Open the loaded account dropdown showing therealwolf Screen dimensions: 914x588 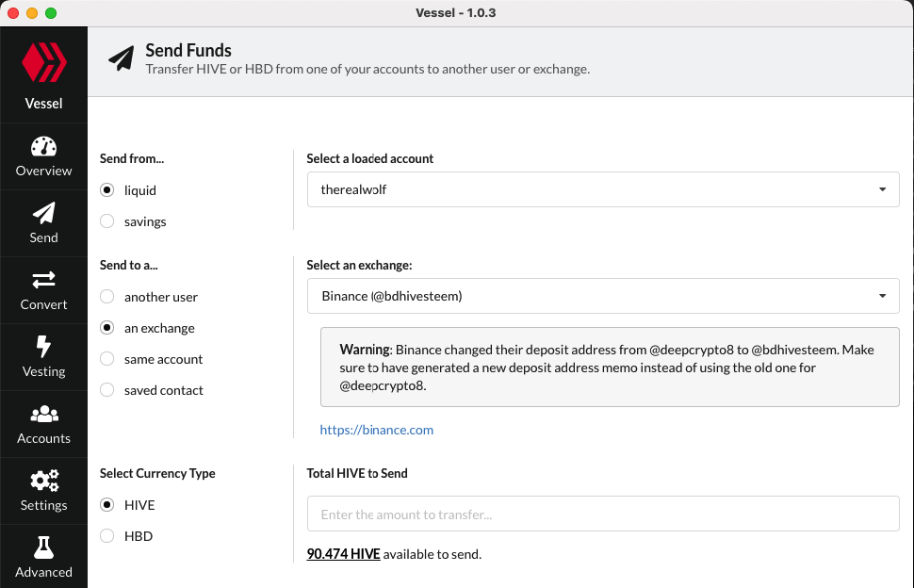603,189
